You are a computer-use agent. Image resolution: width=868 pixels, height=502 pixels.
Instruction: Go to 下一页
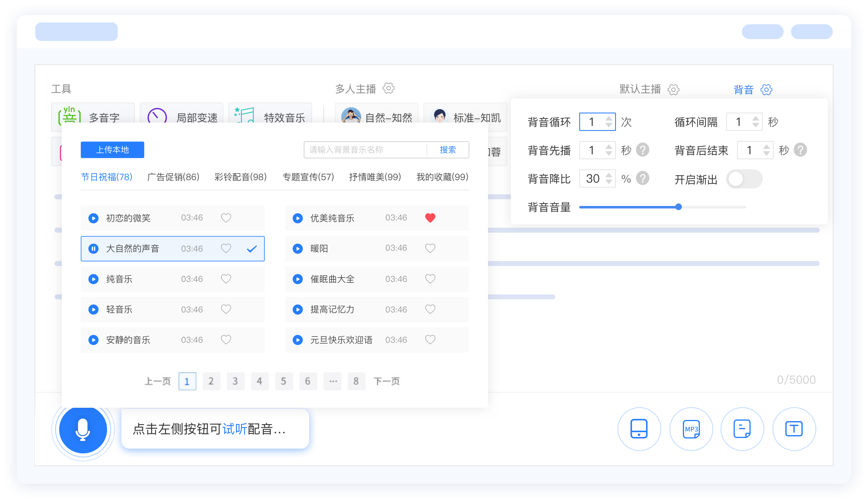(x=386, y=381)
